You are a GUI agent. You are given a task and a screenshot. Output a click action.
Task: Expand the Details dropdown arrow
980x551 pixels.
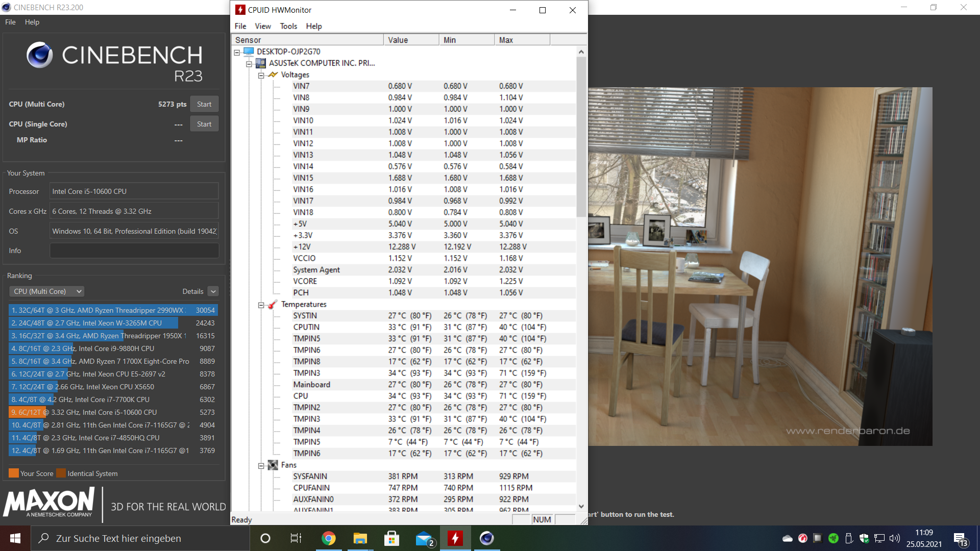(213, 291)
